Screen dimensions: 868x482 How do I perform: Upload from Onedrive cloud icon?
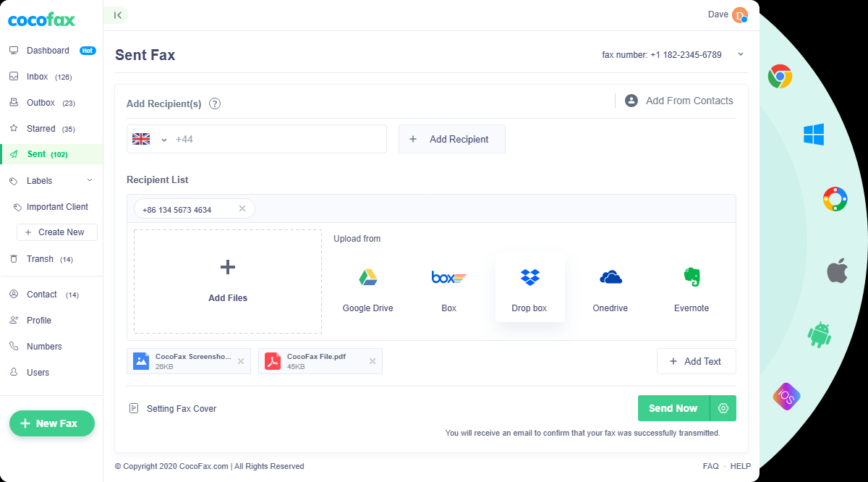(x=610, y=277)
